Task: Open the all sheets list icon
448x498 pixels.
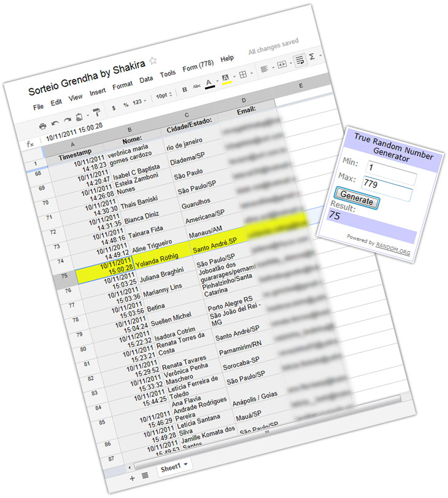Action: (145, 475)
